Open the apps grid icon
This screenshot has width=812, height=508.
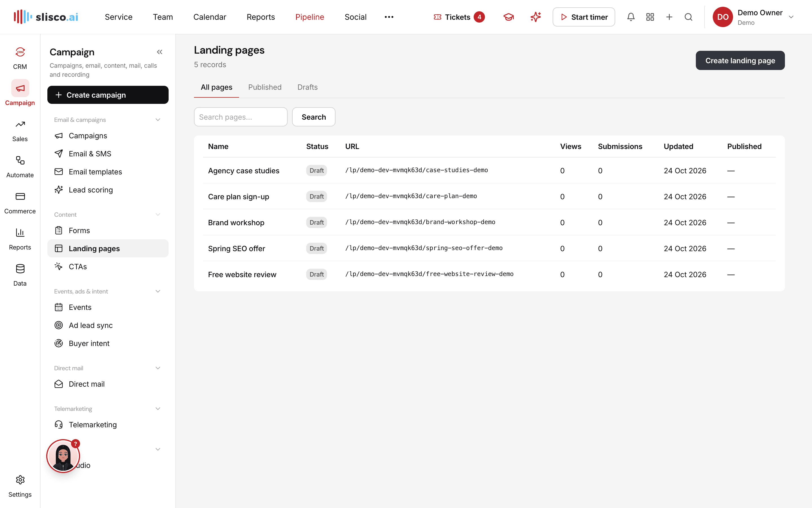[650, 17]
